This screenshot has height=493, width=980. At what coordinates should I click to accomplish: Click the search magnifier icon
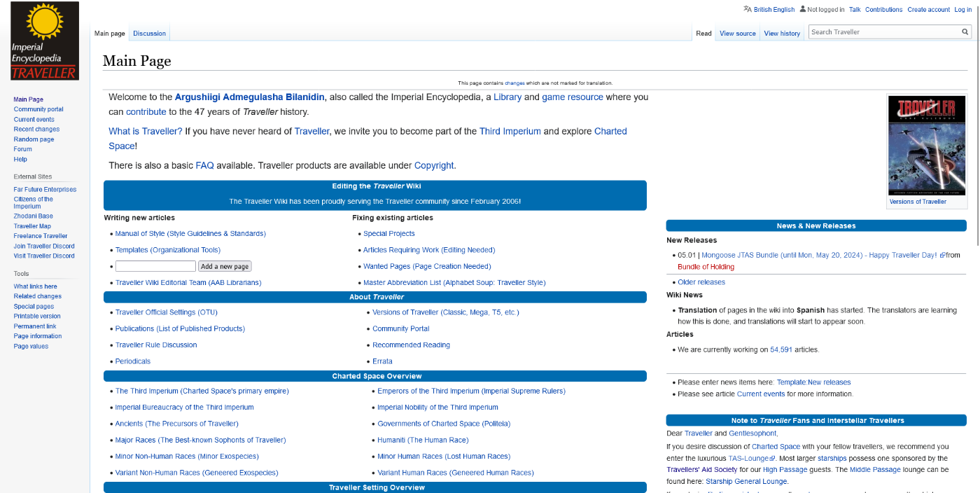click(x=965, y=32)
